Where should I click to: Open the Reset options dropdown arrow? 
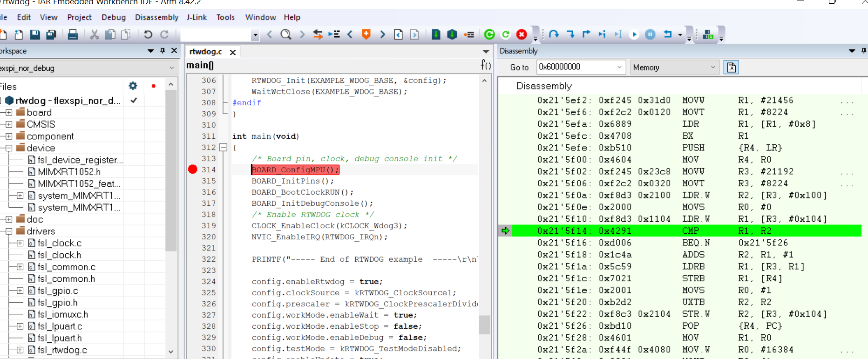click(x=680, y=34)
